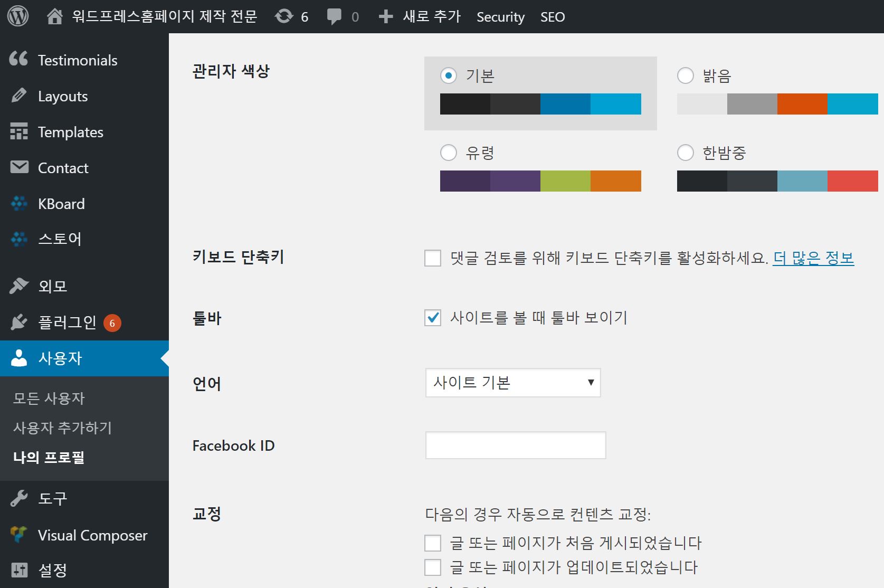Click the Visual Composer icon
The image size is (884, 588).
19,535
